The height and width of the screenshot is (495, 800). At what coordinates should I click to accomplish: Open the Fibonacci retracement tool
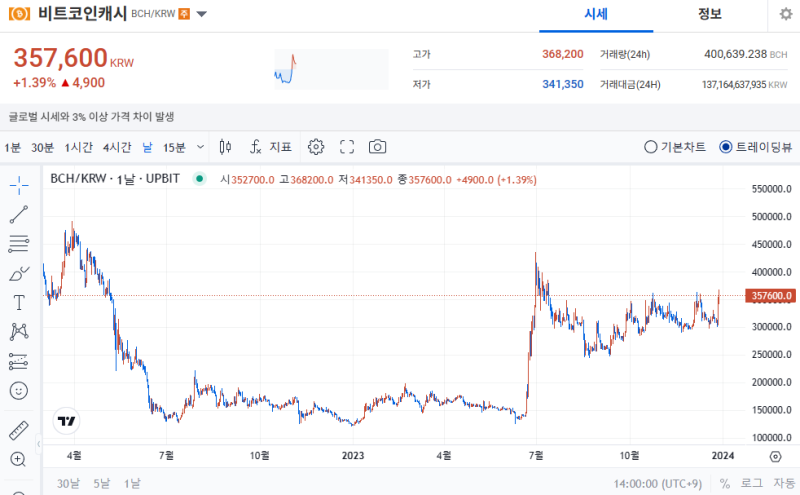[19, 244]
